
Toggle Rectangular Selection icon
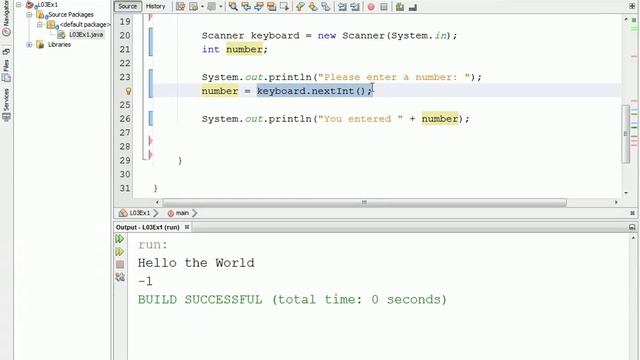pos(284,7)
